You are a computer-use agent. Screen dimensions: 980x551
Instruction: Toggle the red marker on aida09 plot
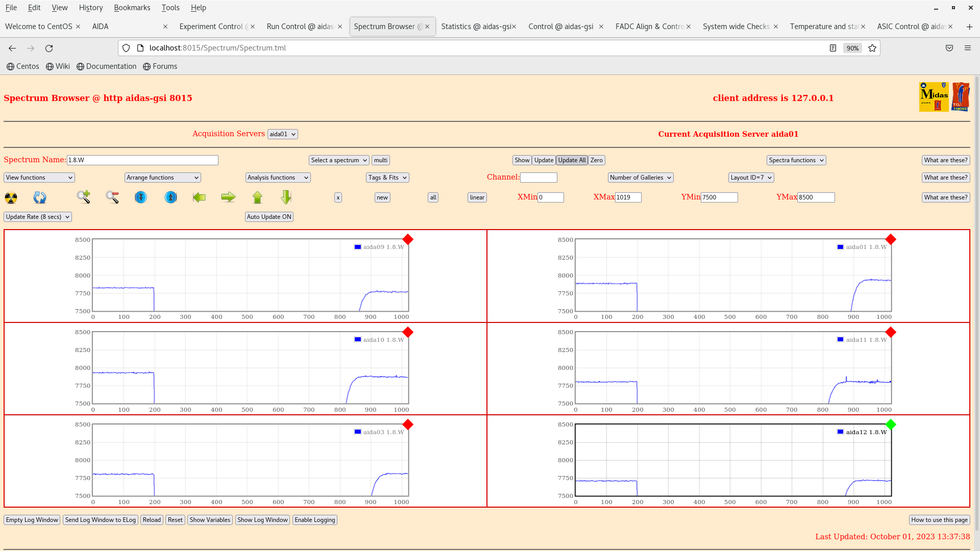pyautogui.click(x=408, y=239)
